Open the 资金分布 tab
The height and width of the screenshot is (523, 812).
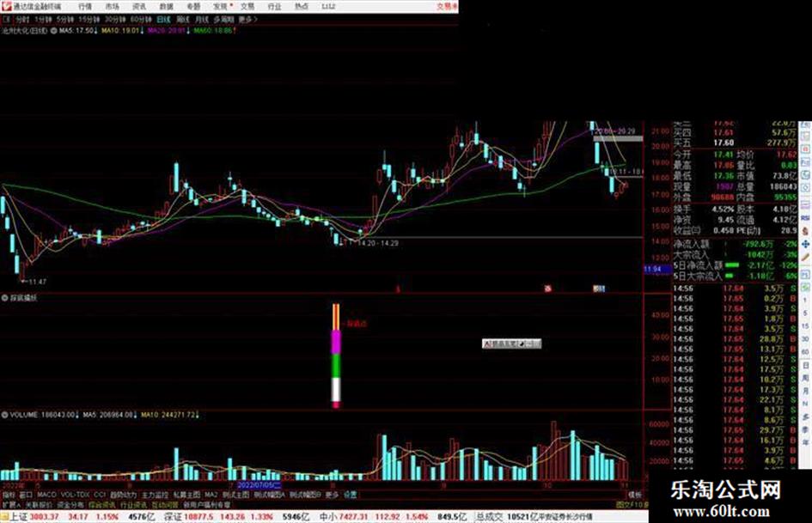pyautogui.click(x=70, y=504)
